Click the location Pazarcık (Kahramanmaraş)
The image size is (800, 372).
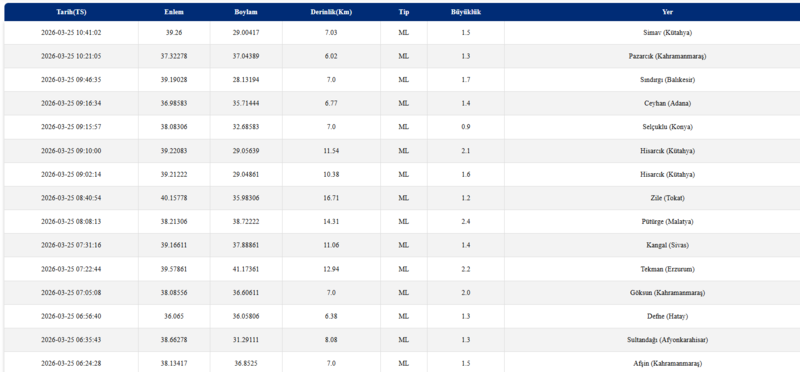[667, 56]
